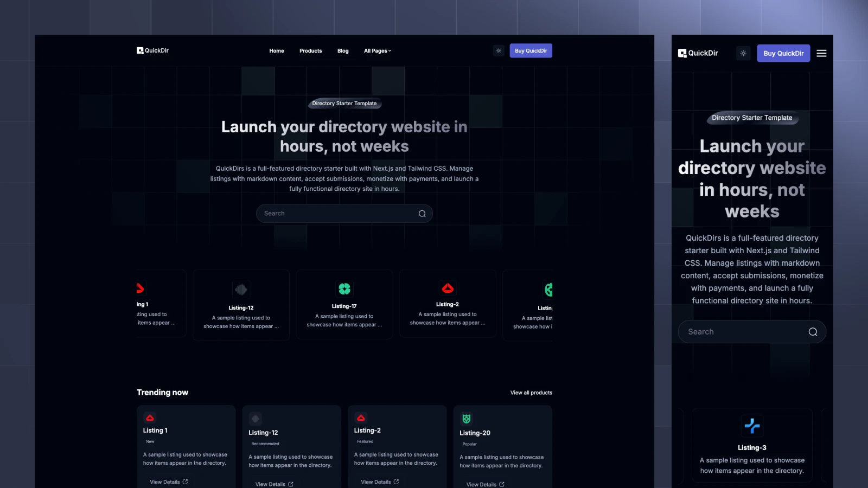
Task: Click the magnifier icon in the hero search bar
Action: pos(422,213)
